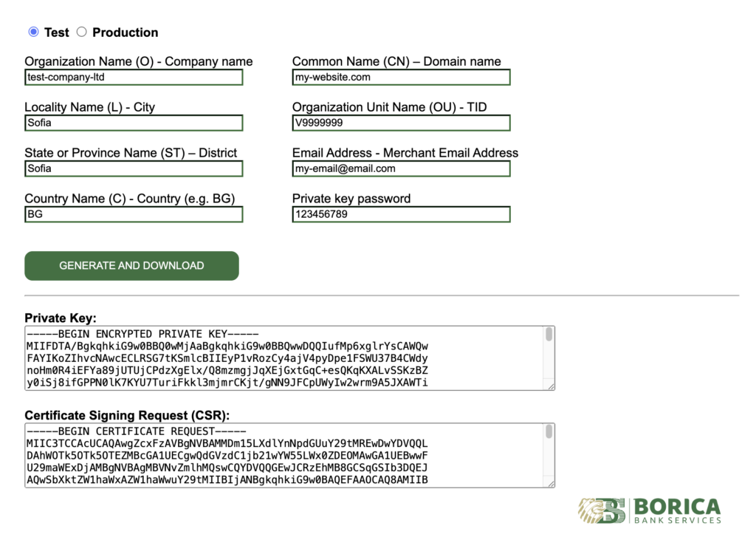Click the Certificate Signing Request heading
Image resolution: width=756 pixels, height=540 pixels.
(x=128, y=415)
